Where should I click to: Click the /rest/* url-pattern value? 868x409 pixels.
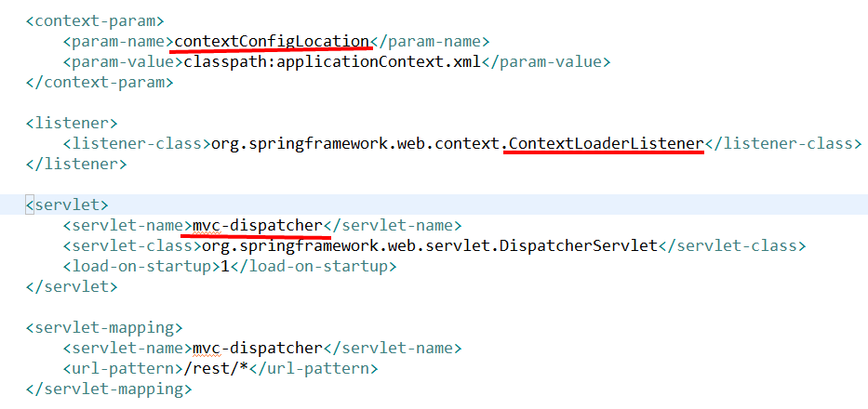click(215, 369)
